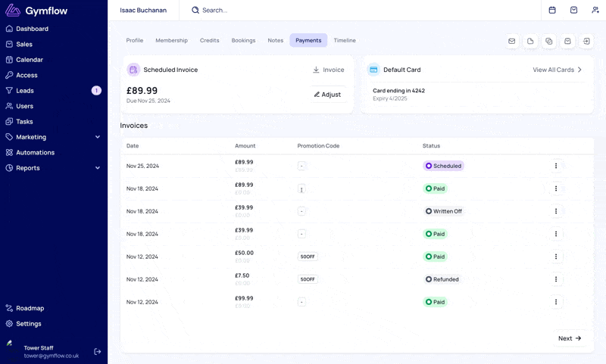Viewport: 606px width, 364px height.
Task: Click the envelope icon on profile toolbar
Action: coord(512,41)
